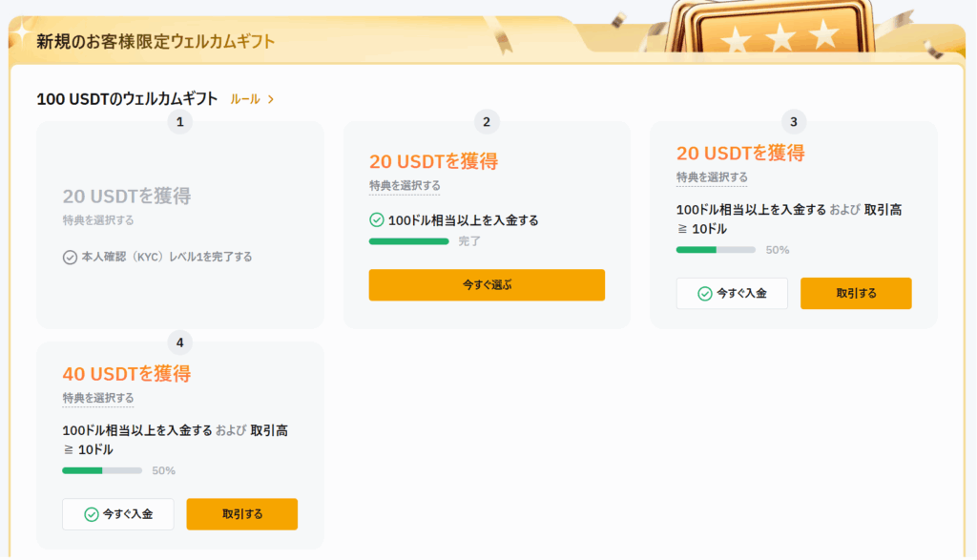
Task: Click check icon inside card 4 今すぐ入金 button
Action: point(91,514)
